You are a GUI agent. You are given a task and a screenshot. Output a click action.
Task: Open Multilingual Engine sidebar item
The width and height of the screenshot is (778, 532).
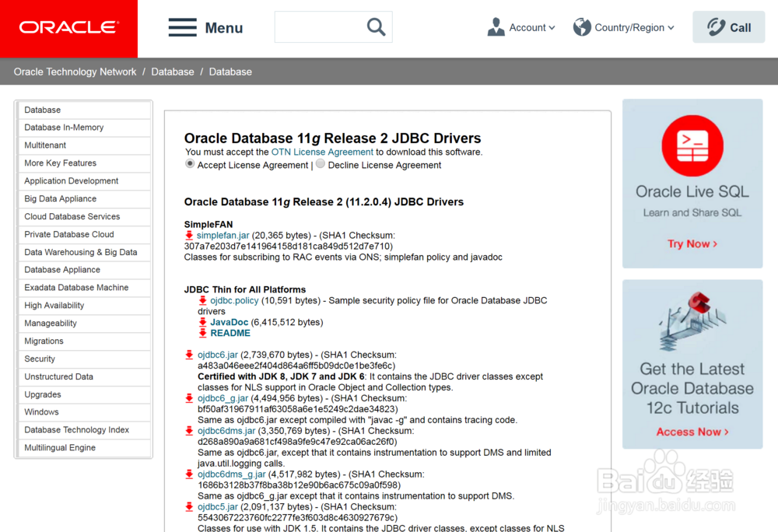[84, 448]
